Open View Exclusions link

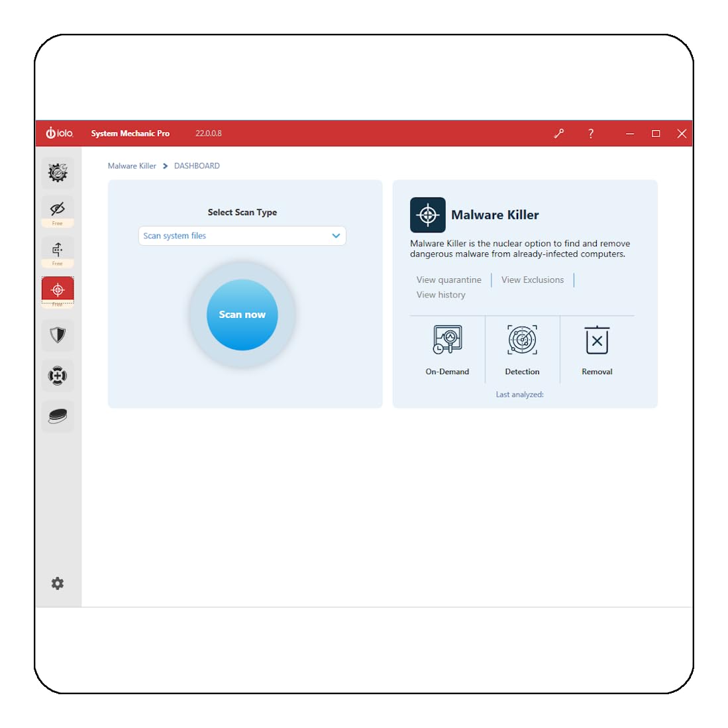[533, 280]
